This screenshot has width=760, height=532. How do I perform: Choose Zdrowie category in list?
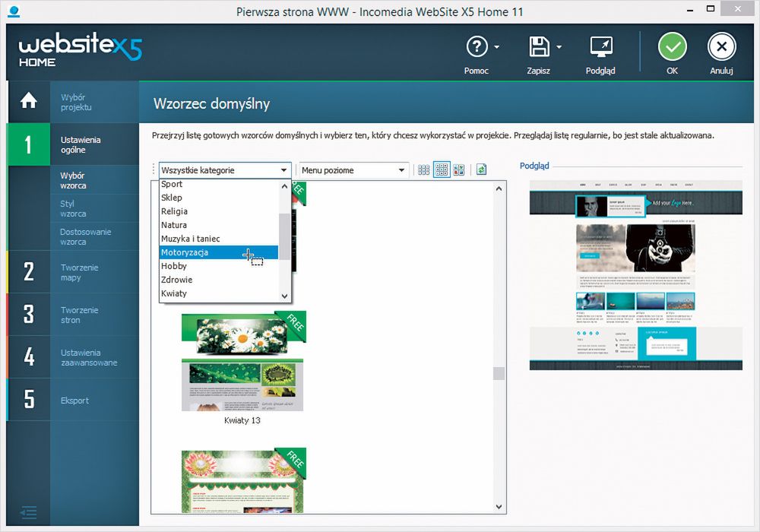click(219, 280)
